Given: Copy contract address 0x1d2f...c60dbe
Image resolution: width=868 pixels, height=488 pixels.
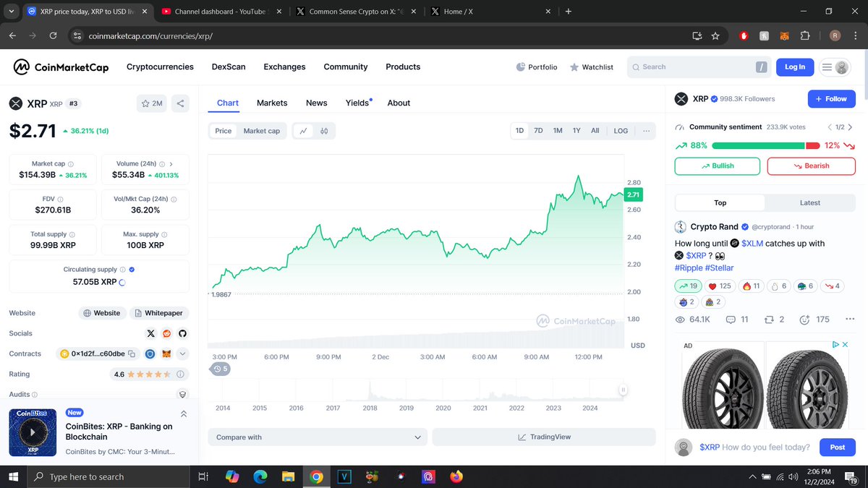Looking at the screenshot, I should pyautogui.click(x=132, y=354).
